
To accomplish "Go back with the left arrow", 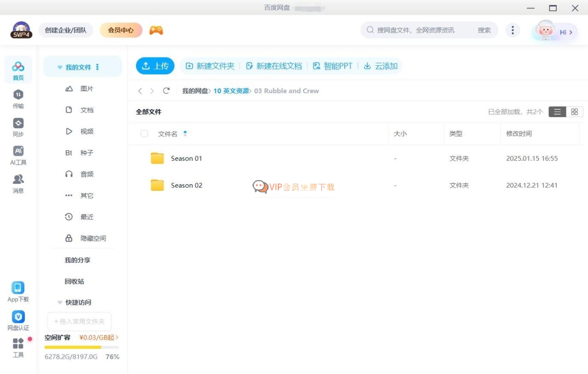I will (140, 91).
